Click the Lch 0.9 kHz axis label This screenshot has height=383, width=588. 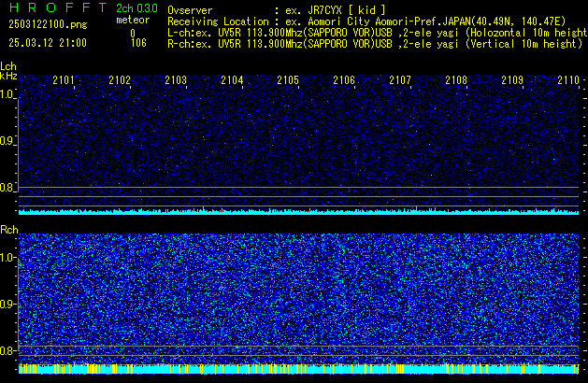(x=7, y=141)
